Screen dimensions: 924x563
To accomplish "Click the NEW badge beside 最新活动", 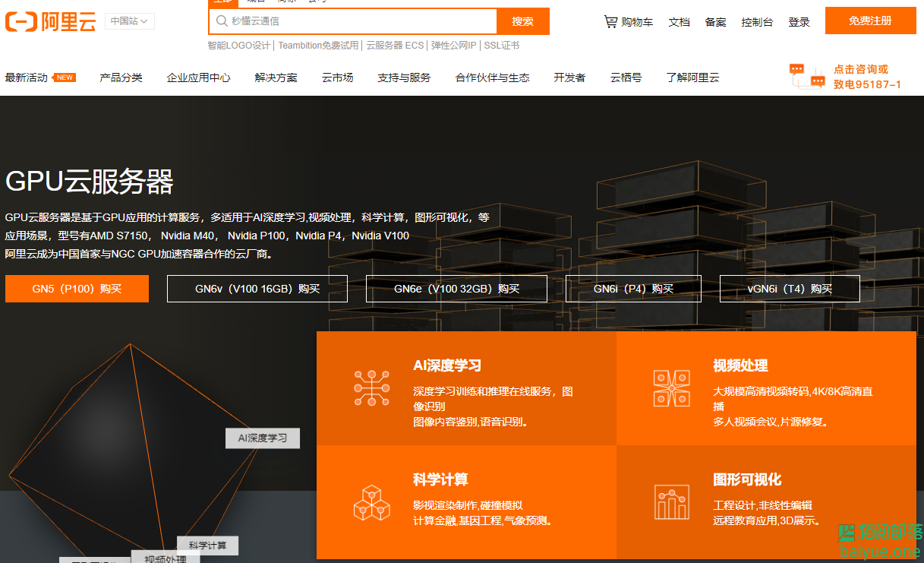I will click(65, 77).
